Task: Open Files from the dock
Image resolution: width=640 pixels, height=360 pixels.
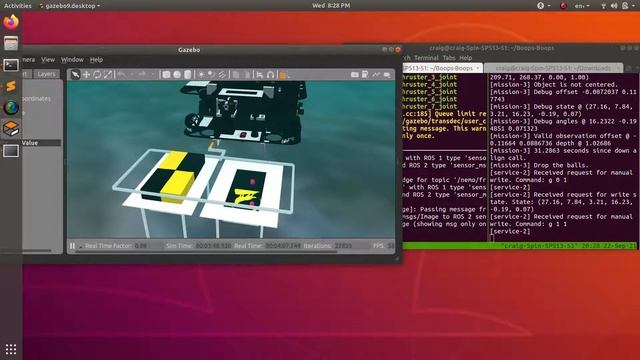Action: [11, 43]
